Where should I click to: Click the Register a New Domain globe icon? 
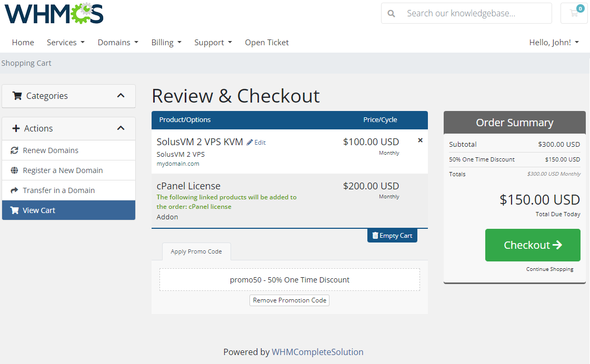pyautogui.click(x=14, y=170)
